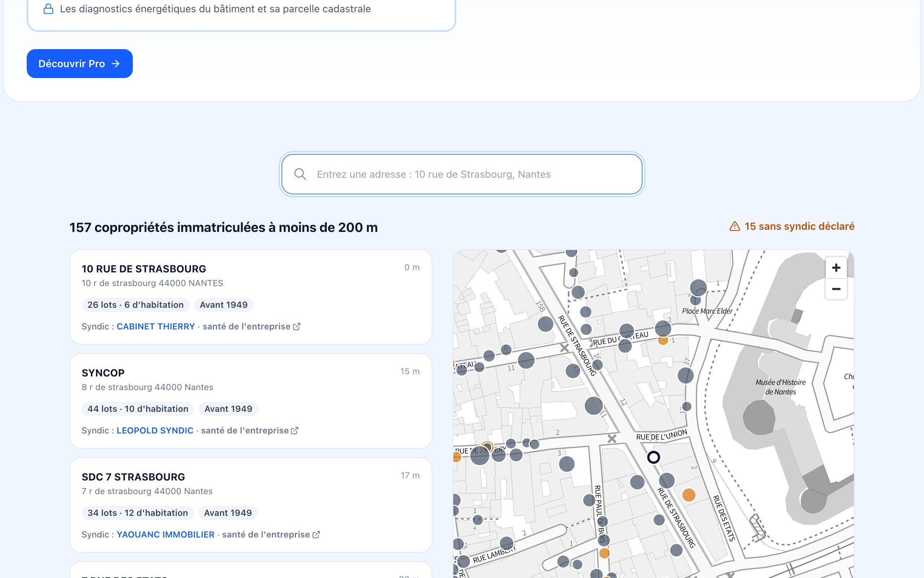Select the 10 RUE DE STRASBOURG card title
The image size is (924, 578).
point(144,269)
